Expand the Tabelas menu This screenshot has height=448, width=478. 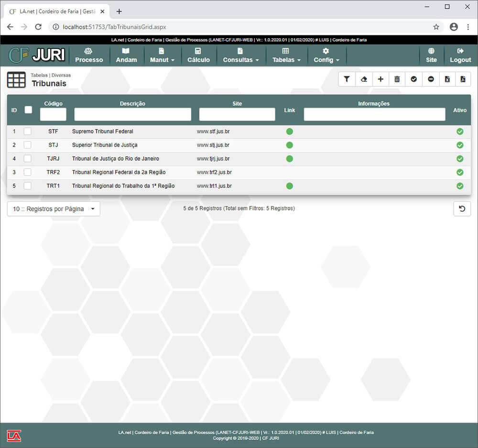[286, 55]
